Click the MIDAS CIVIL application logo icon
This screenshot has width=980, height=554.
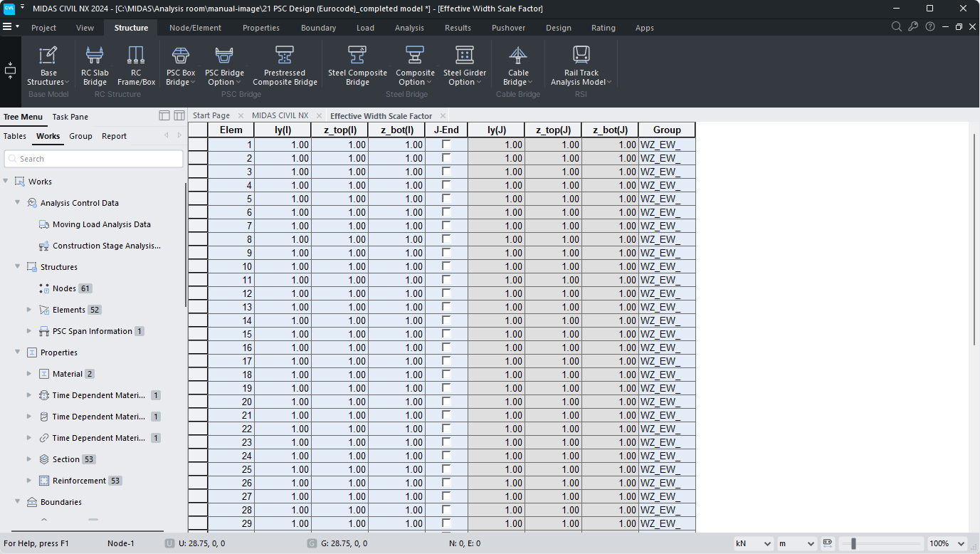pos(9,9)
